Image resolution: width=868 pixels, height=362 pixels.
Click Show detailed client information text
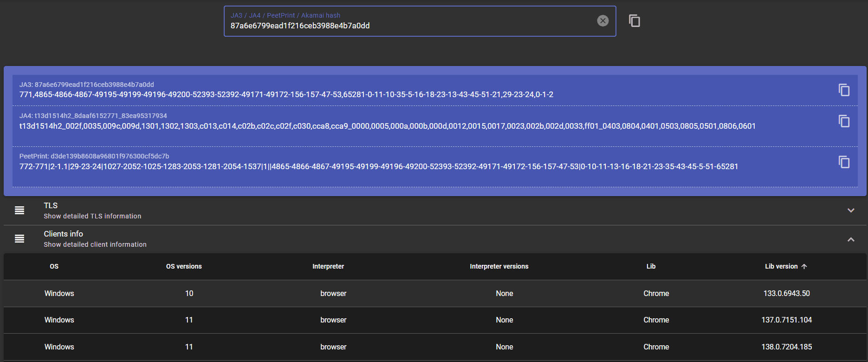click(95, 244)
